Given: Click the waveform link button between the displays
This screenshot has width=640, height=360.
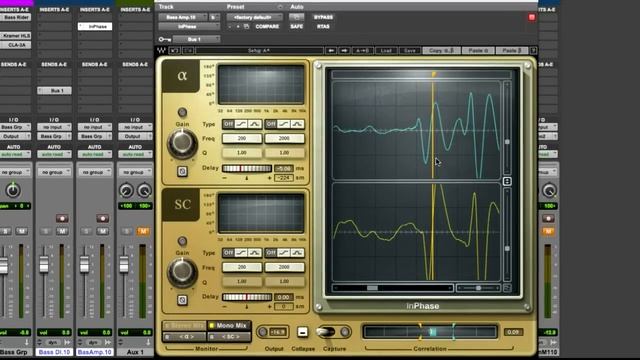Looking at the screenshot, I should coord(507,181).
